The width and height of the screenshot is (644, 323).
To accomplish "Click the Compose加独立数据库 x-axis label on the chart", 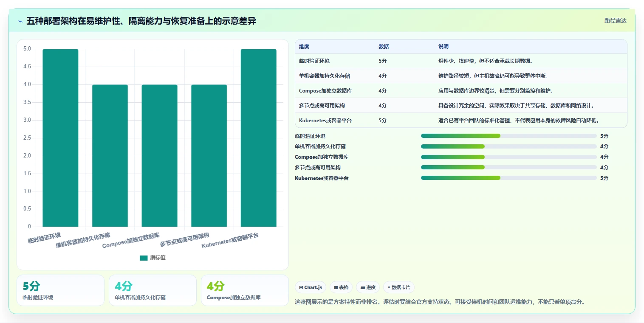I will tap(131, 241).
